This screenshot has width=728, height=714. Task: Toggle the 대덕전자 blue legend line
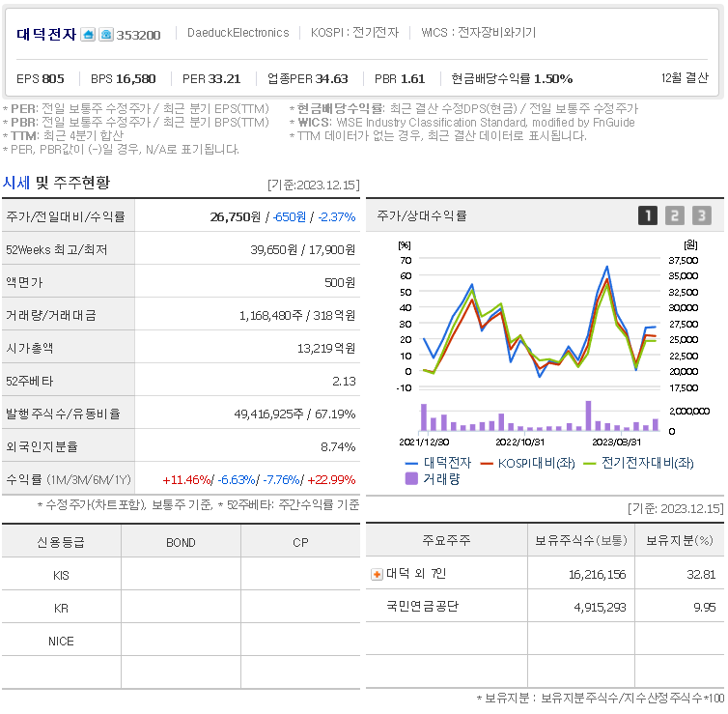[x=437, y=463]
